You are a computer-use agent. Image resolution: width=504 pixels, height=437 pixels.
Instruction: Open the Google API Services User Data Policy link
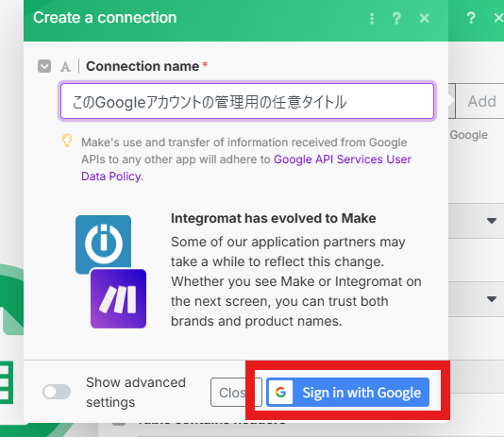[x=246, y=168]
